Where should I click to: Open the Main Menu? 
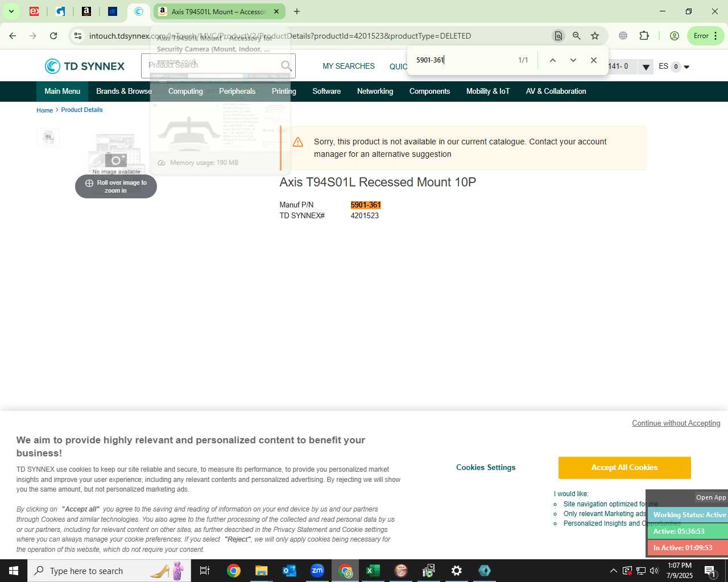[63, 91]
